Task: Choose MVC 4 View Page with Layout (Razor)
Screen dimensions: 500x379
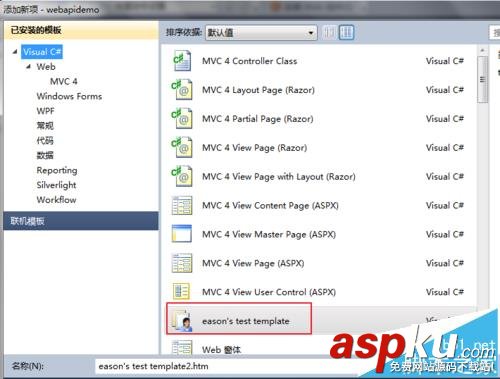Action: pyautogui.click(x=279, y=177)
